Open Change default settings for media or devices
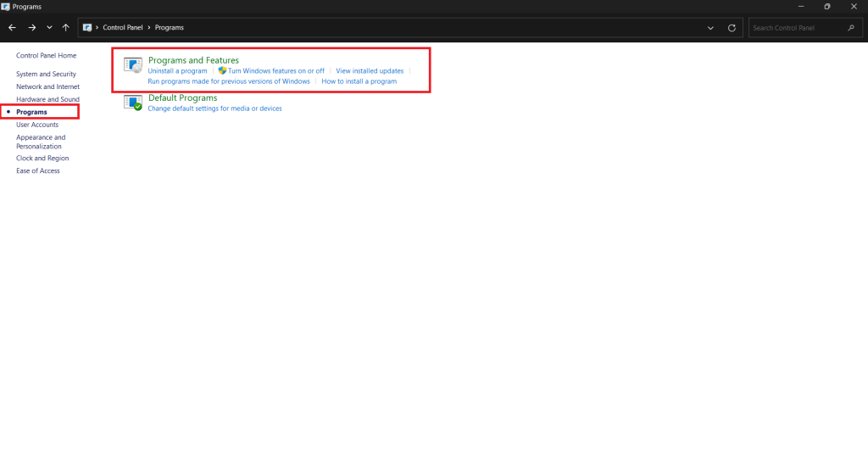The width and height of the screenshot is (868, 457). (214, 109)
